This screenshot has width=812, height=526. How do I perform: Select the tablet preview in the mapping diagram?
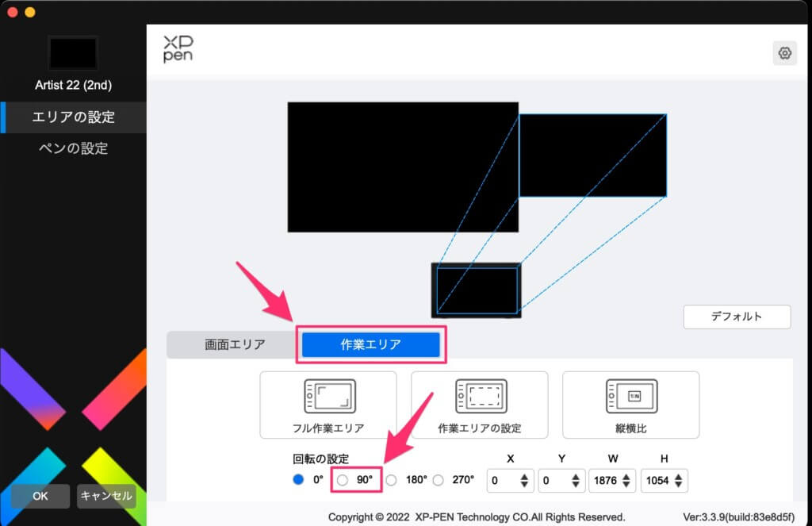pyautogui.click(x=476, y=290)
